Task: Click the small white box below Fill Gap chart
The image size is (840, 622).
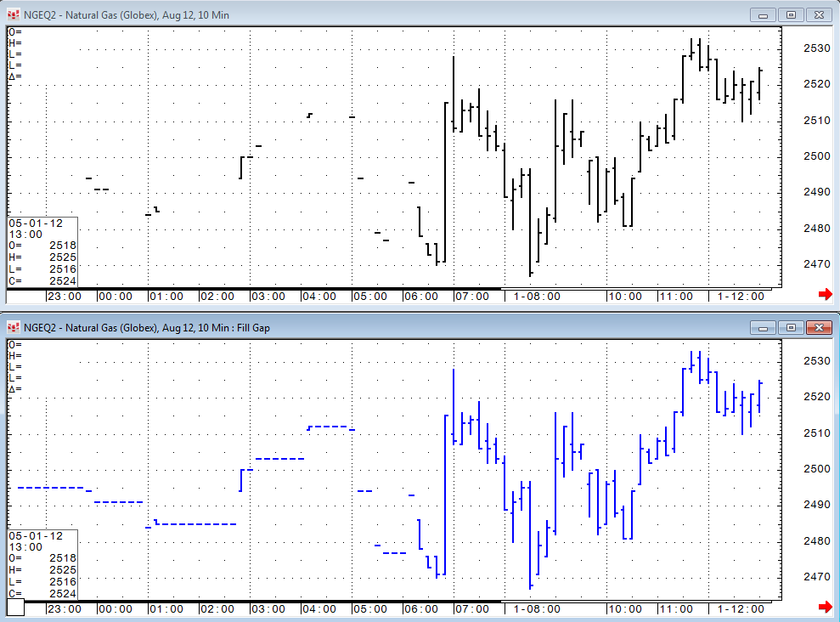Action: [15, 608]
